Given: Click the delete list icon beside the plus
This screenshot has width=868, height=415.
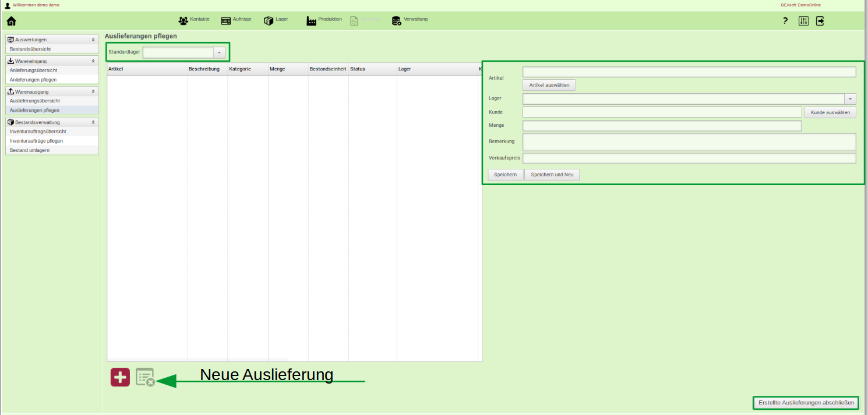Looking at the screenshot, I should point(145,377).
